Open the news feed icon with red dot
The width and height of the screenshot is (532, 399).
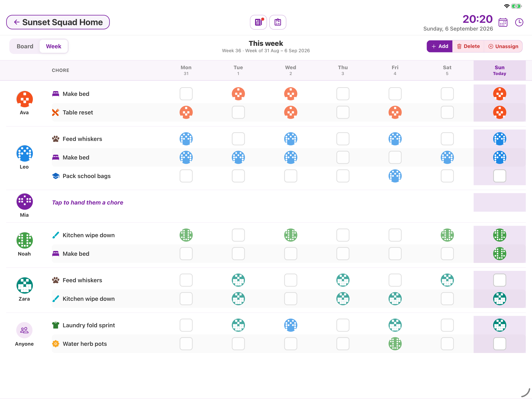click(258, 22)
